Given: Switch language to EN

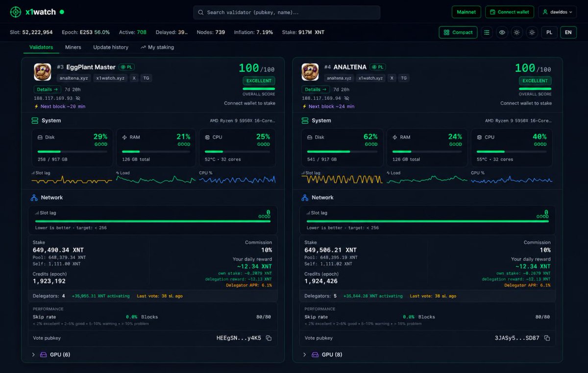Looking at the screenshot, I should point(568,32).
